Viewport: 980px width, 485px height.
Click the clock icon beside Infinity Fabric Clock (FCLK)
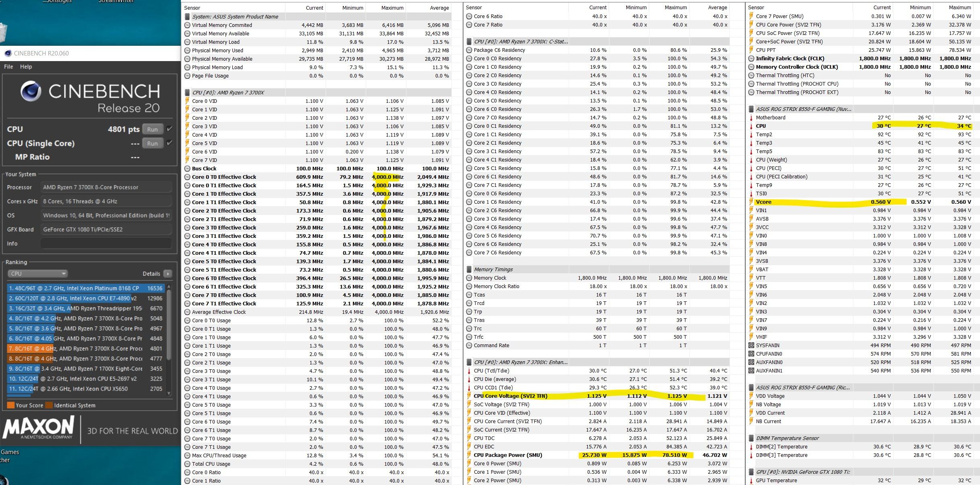[751, 58]
